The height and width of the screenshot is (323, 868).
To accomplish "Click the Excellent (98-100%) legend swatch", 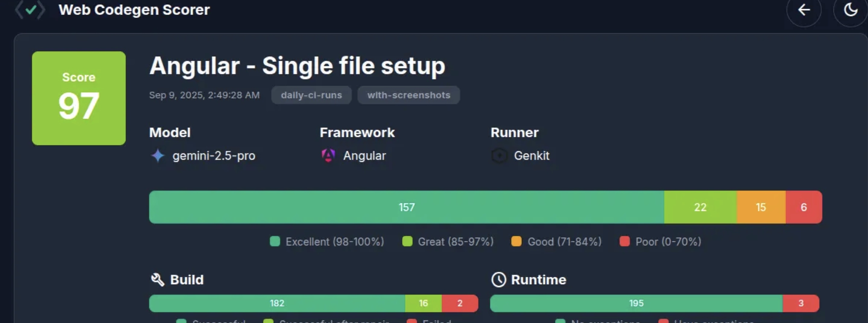I will [x=275, y=241].
